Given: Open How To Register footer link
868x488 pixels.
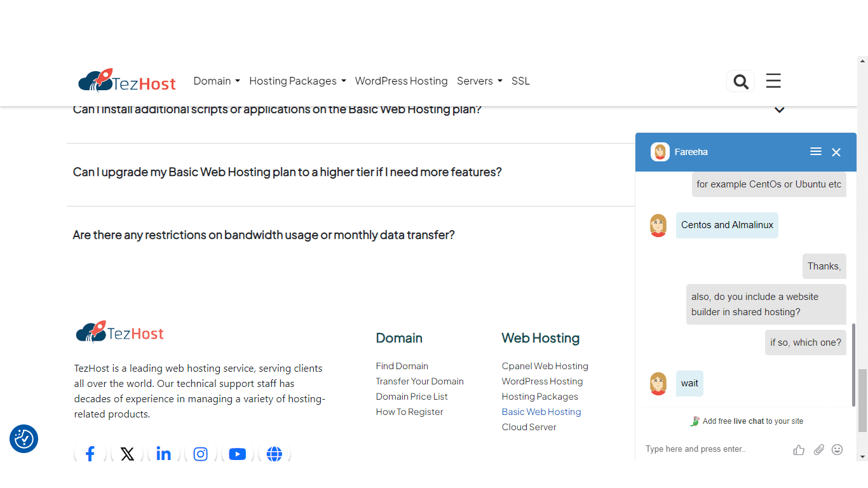Looking at the screenshot, I should click(410, 412).
